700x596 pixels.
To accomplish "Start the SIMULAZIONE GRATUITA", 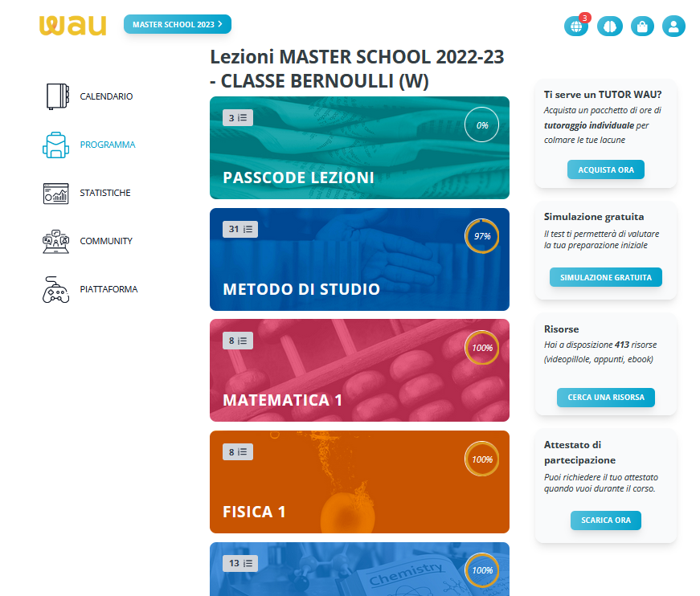I will coord(606,277).
